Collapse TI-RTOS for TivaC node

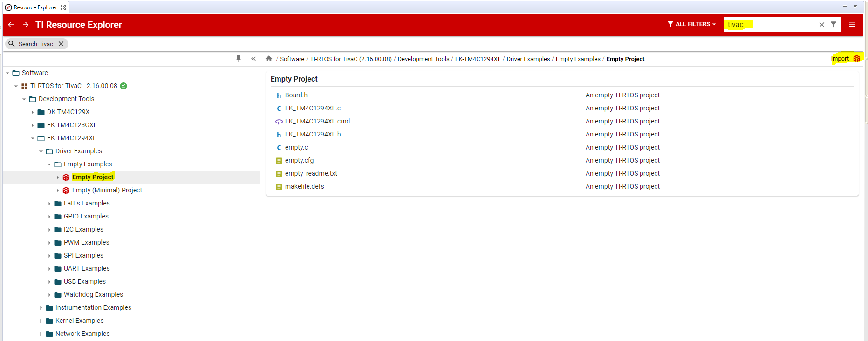point(16,86)
